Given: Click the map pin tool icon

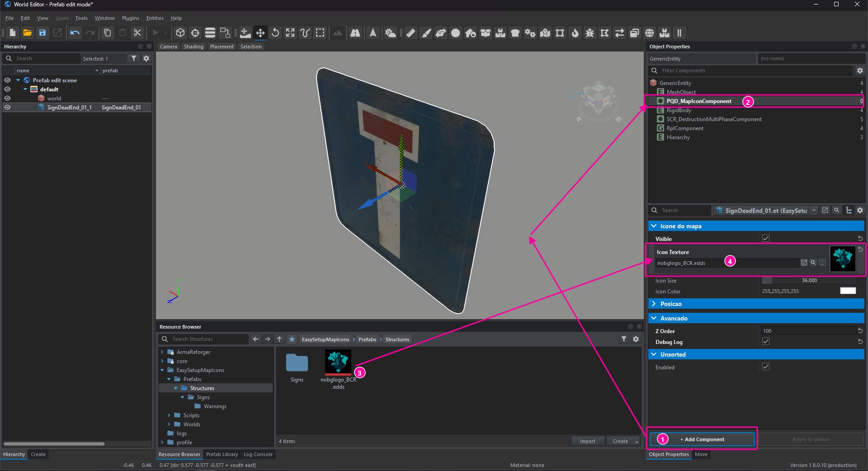Looking at the screenshot, I should click(545, 33).
